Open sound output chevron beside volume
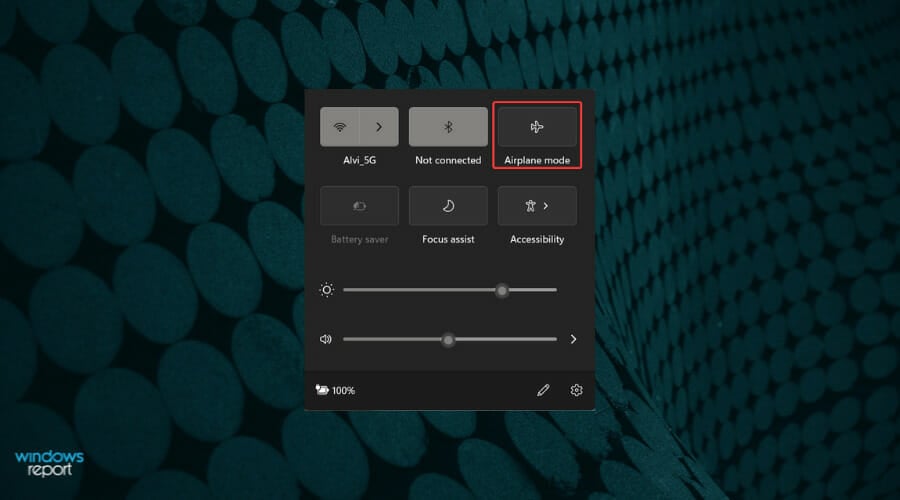 point(573,339)
